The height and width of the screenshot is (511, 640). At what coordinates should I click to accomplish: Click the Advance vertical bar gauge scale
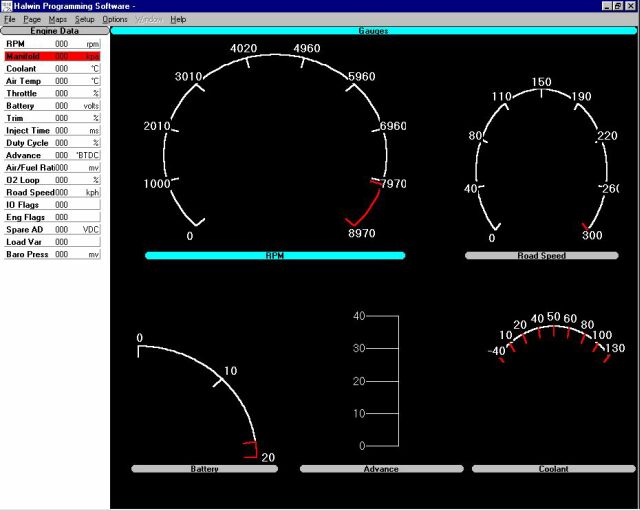click(x=385, y=380)
